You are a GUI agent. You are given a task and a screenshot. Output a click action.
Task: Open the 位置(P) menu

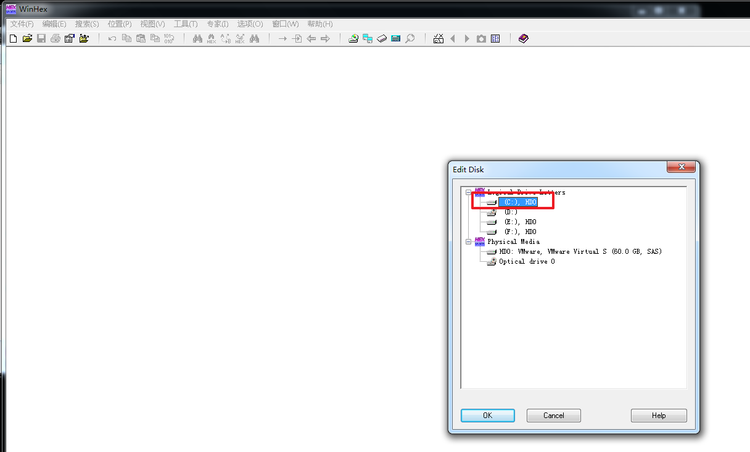click(120, 24)
